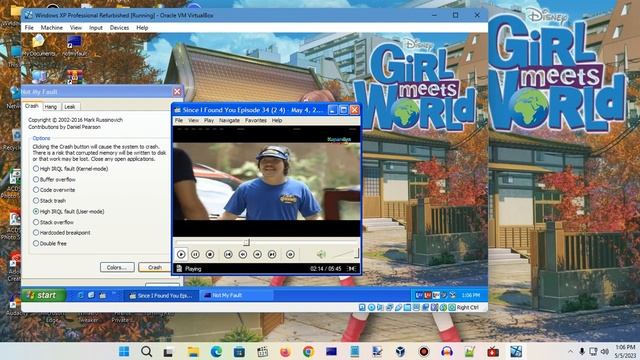Open media player Navigate menu
640x360 pixels.
(x=229, y=120)
